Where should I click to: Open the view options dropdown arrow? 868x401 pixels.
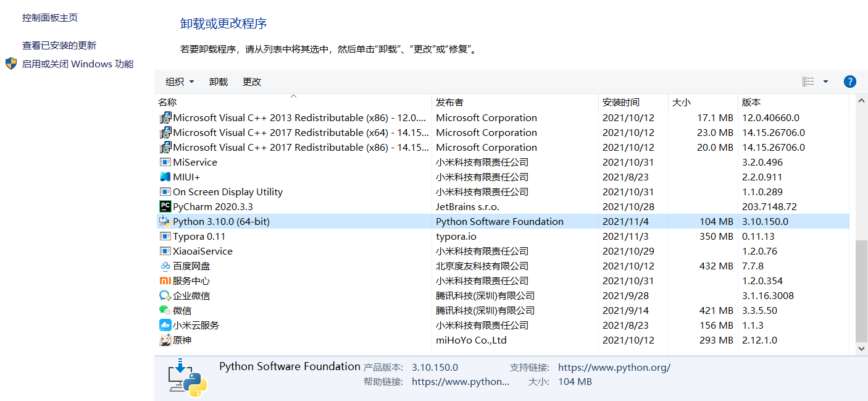coord(825,82)
